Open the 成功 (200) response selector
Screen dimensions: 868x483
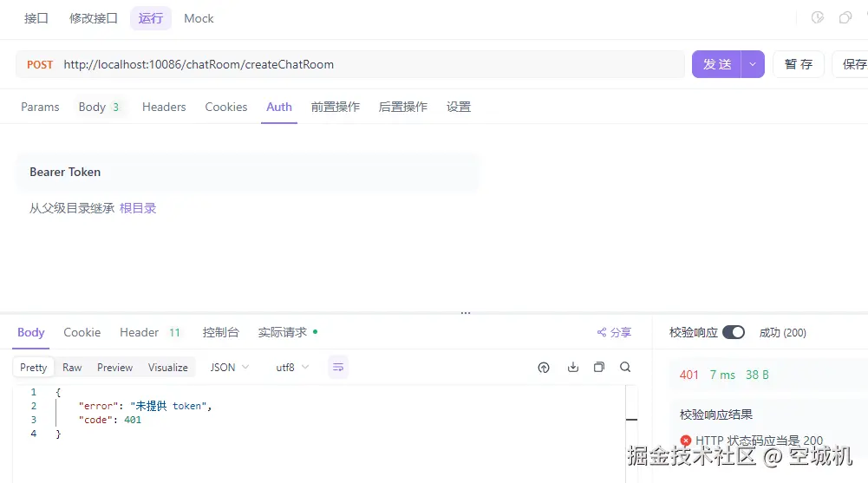tap(783, 332)
